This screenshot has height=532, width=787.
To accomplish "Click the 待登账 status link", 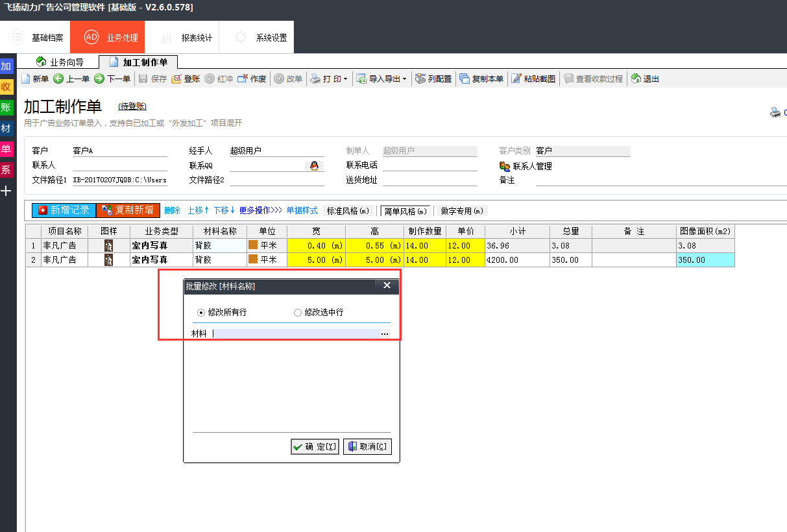I will pyautogui.click(x=132, y=106).
